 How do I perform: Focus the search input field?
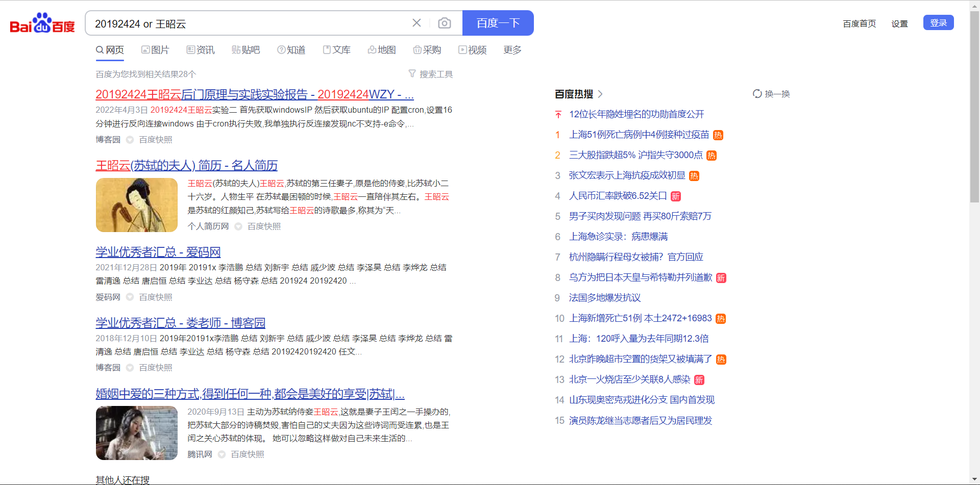point(250,23)
